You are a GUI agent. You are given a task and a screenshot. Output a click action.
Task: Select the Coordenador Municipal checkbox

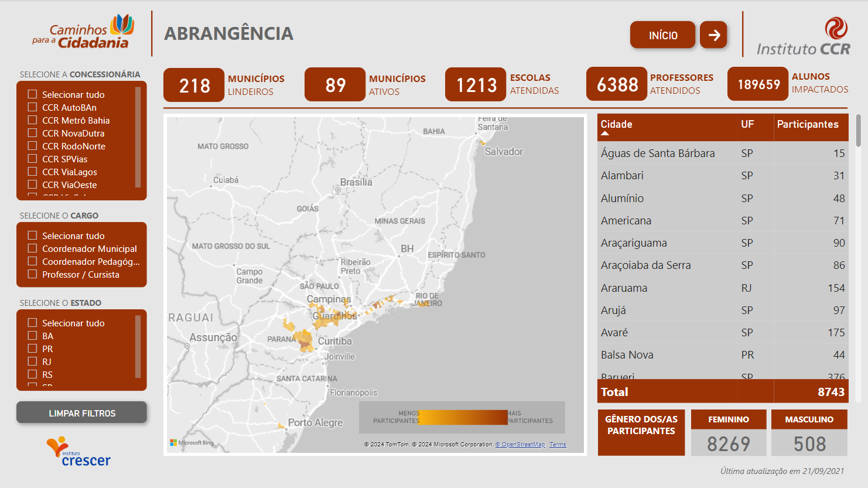33,248
